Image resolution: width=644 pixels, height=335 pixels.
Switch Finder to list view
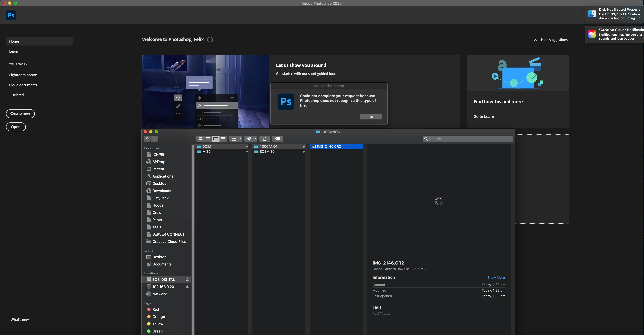tap(208, 139)
